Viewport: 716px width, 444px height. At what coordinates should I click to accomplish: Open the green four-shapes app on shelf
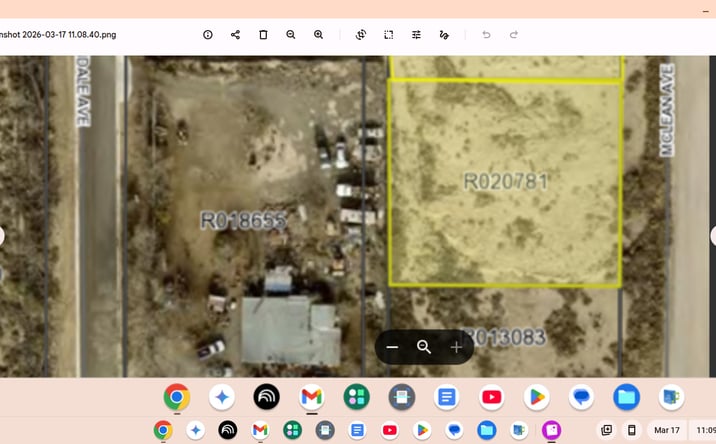click(x=293, y=430)
